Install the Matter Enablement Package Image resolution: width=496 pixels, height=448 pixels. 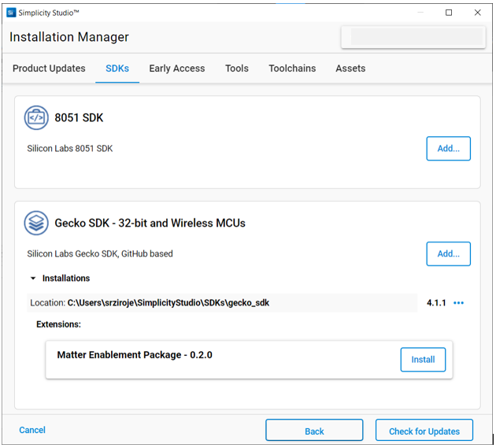423,359
